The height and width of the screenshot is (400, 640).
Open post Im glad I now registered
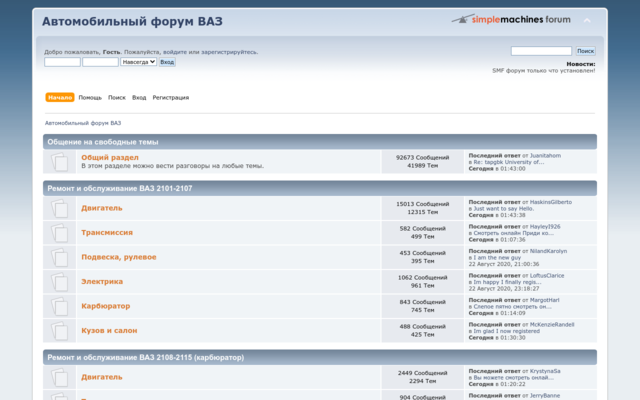(x=507, y=331)
